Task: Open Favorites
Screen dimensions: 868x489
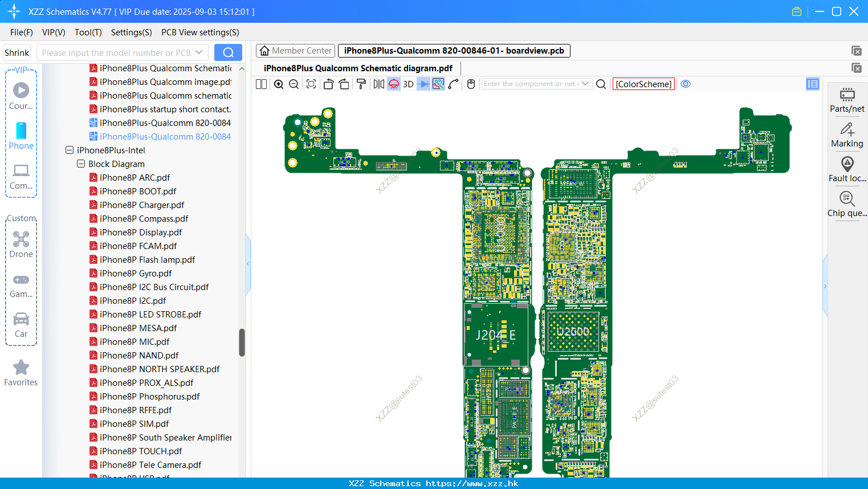Action: click(21, 373)
